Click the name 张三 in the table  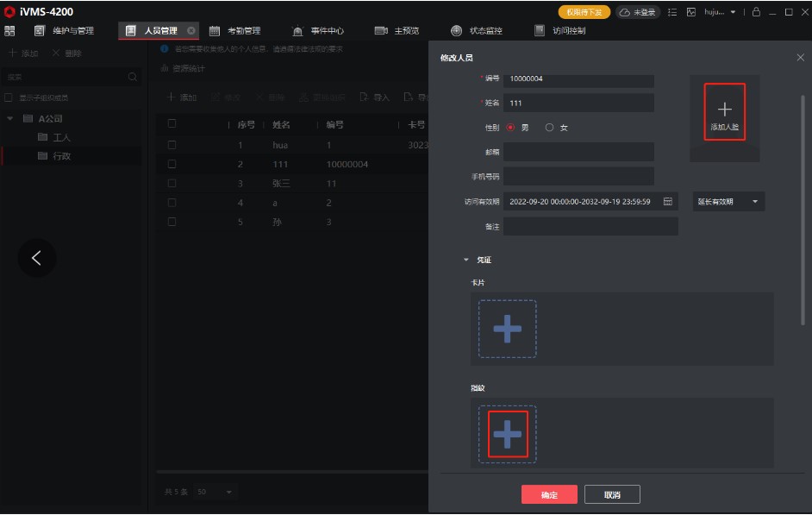tap(281, 184)
